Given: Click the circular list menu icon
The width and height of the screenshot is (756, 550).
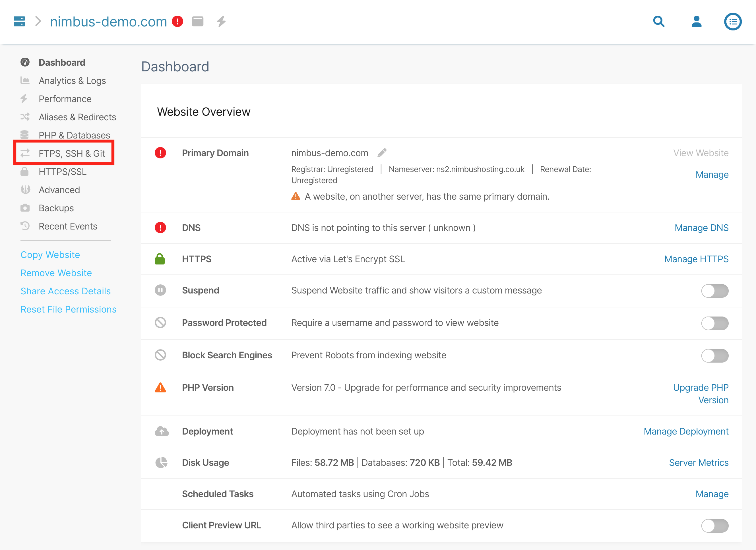Looking at the screenshot, I should click(x=732, y=22).
